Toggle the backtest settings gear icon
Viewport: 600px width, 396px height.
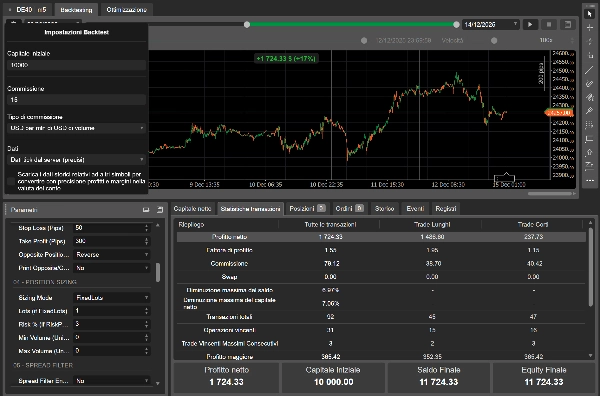pos(13,22)
